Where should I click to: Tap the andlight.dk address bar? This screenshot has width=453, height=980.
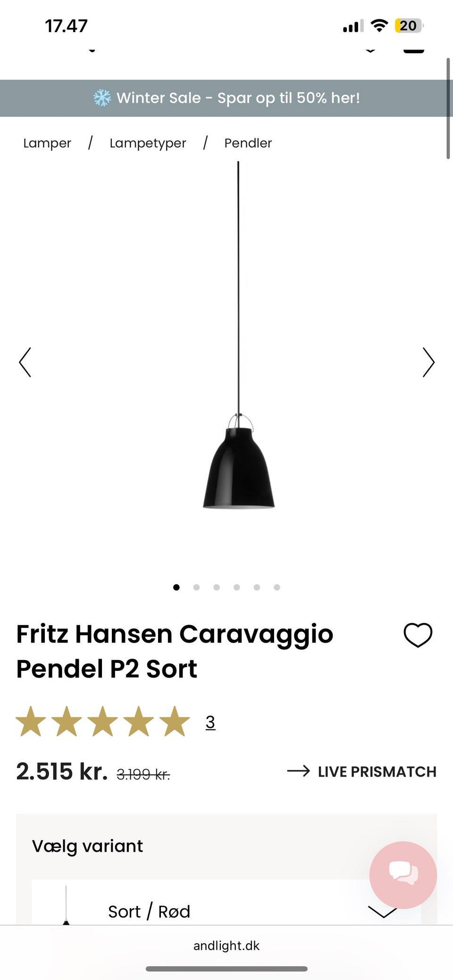(x=226, y=946)
